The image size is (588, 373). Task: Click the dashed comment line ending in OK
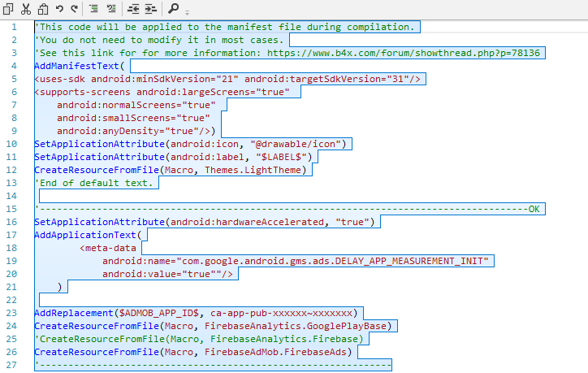point(288,209)
